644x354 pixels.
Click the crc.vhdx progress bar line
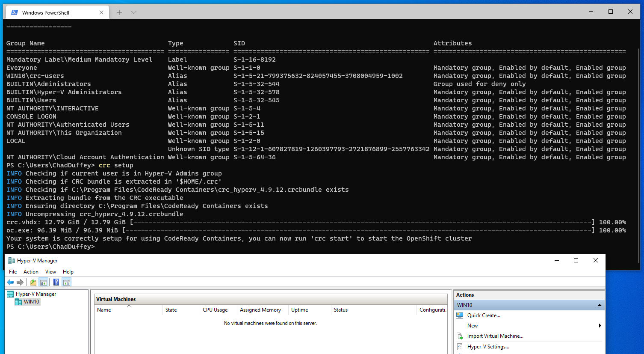click(316, 222)
